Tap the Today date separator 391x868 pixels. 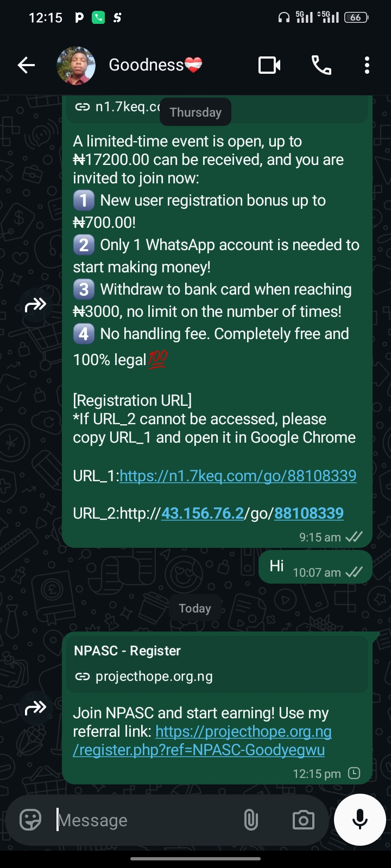[195, 608]
